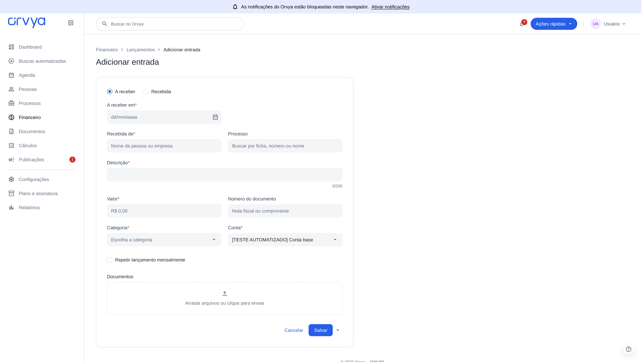The image size is (644, 362).
Task: Open Documentos in the sidebar
Action: click(42, 131)
